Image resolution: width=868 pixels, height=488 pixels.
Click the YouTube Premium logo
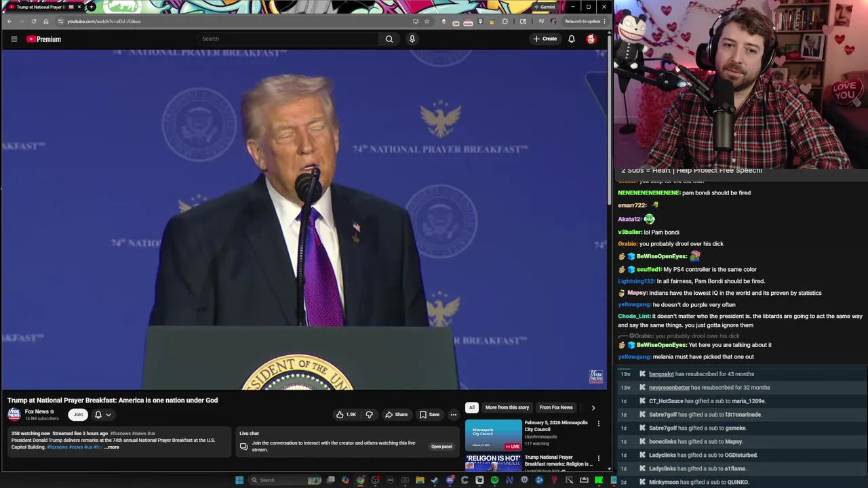[44, 39]
